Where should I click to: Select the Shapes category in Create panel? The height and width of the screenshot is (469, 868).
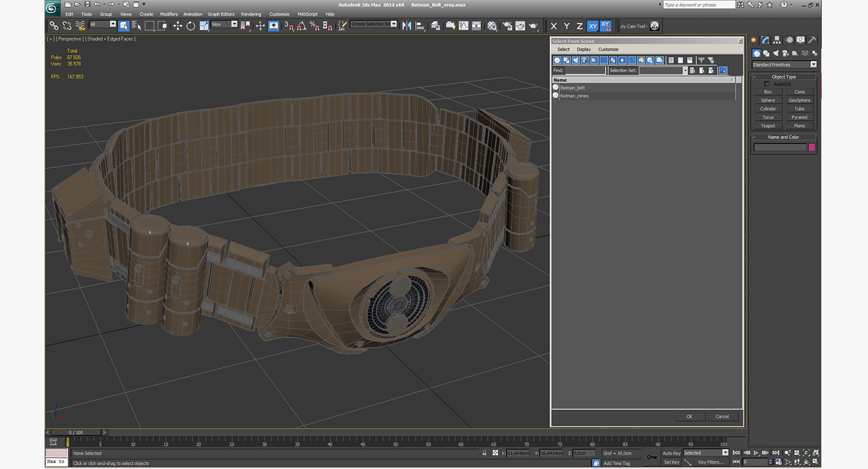pos(766,53)
